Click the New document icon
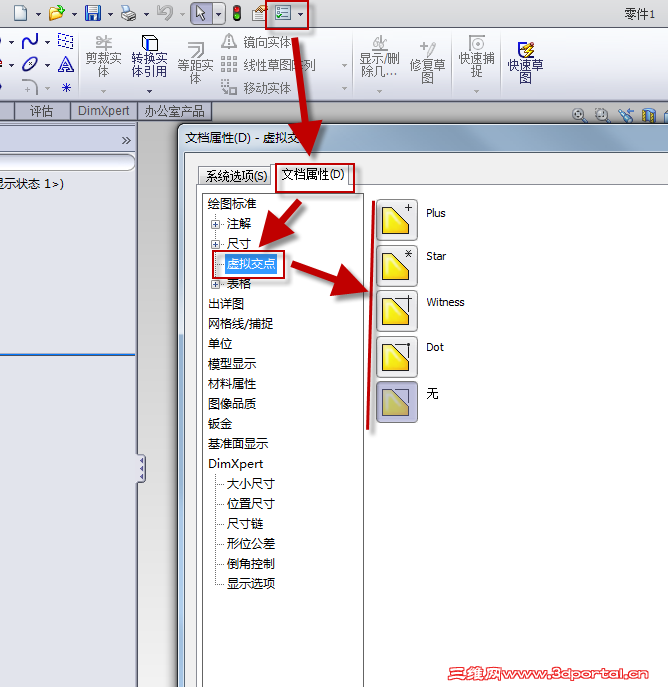The height and width of the screenshot is (687, 668). pyautogui.click(x=21, y=13)
